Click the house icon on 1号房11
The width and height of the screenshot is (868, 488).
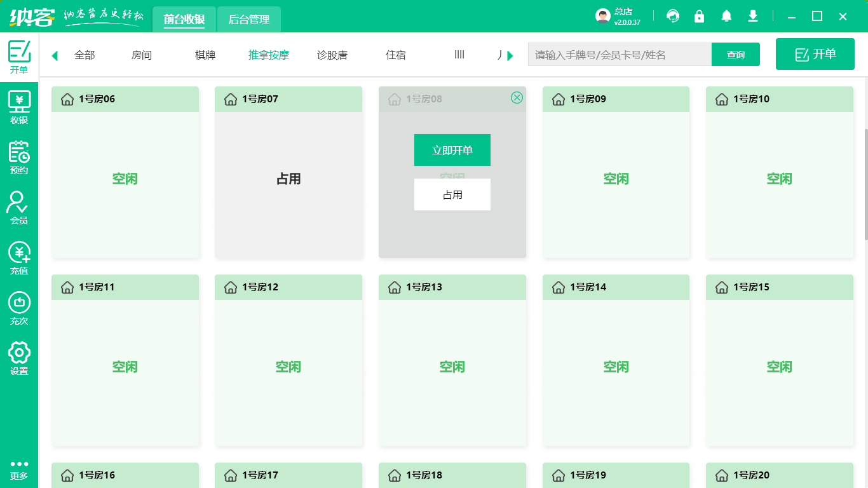[x=67, y=287]
